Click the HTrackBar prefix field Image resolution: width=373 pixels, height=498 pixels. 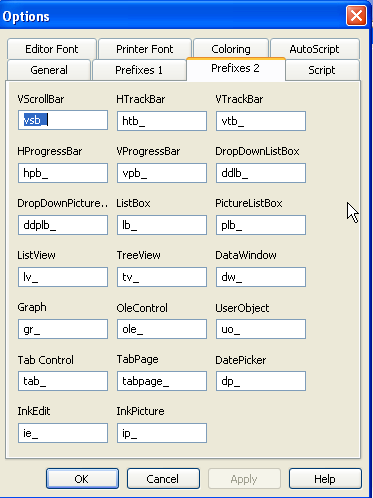pyautogui.click(x=162, y=121)
